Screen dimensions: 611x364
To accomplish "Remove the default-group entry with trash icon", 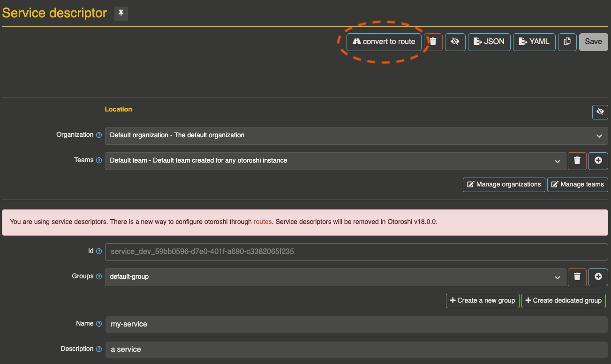I will click(577, 277).
